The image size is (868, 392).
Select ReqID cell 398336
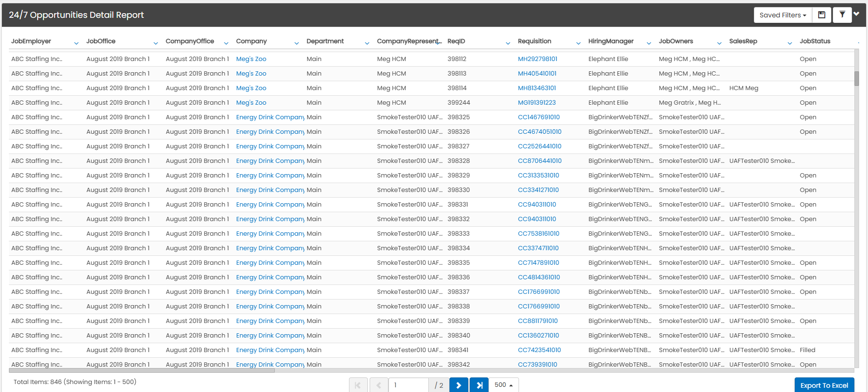pyautogui.click(x=459, y=277)
